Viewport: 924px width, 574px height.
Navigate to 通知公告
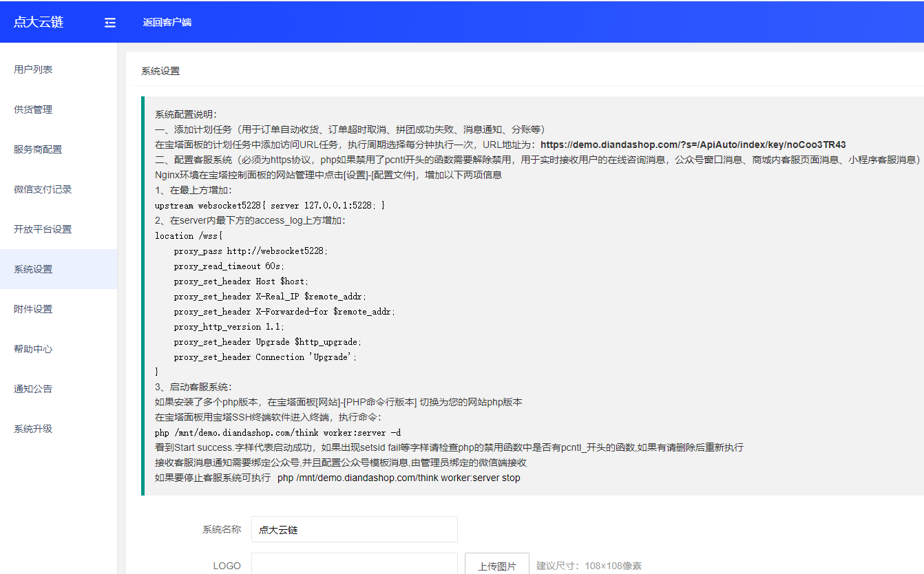[59, 389]
